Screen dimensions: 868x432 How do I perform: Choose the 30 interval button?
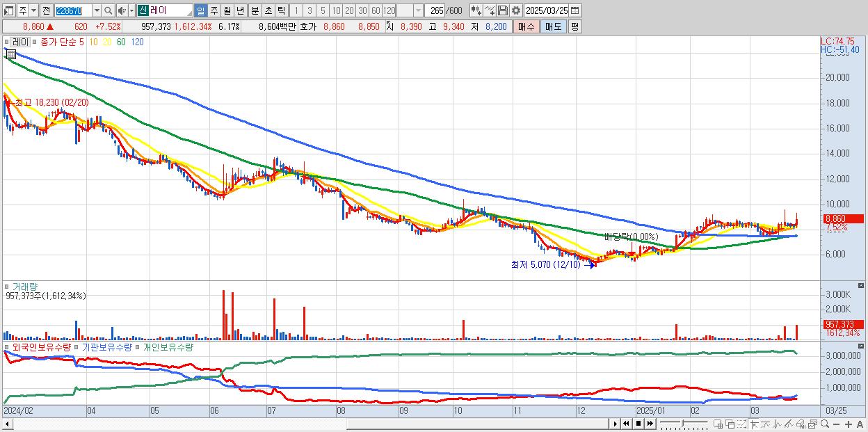pos(362,10)
